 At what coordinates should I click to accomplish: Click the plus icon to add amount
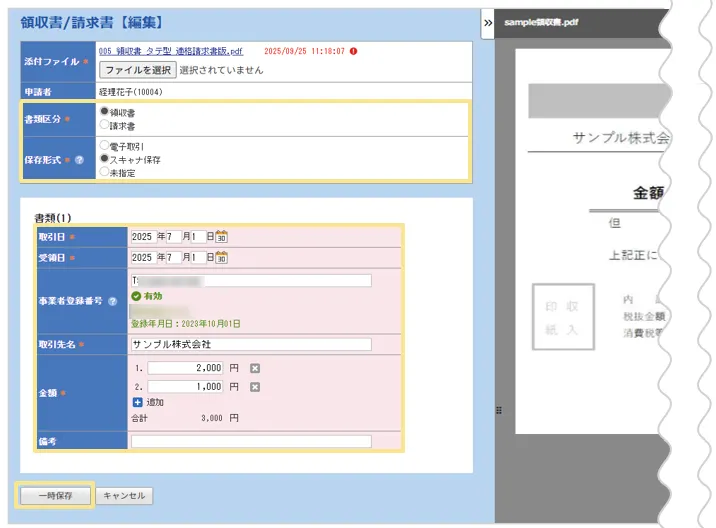click(x=138, y=402)
